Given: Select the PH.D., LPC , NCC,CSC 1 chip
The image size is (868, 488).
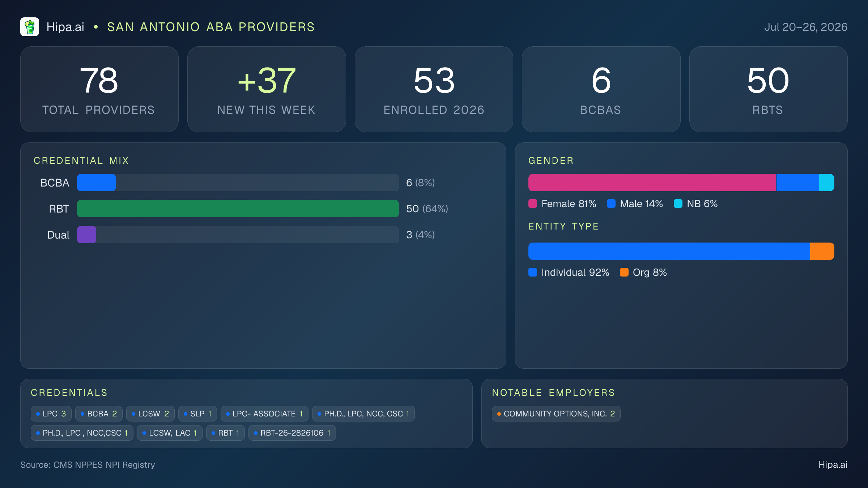Looking at the screenshot, I should (82, 433).
